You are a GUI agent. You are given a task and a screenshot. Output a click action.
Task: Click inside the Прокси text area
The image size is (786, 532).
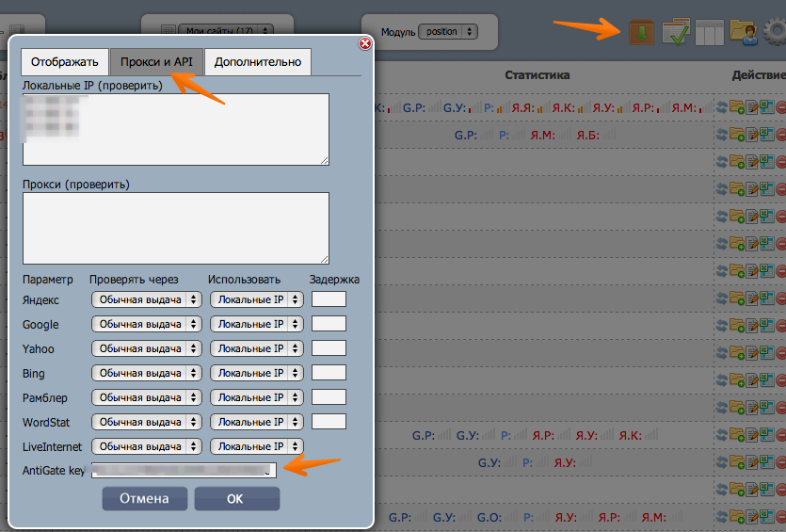pos(176,228)
